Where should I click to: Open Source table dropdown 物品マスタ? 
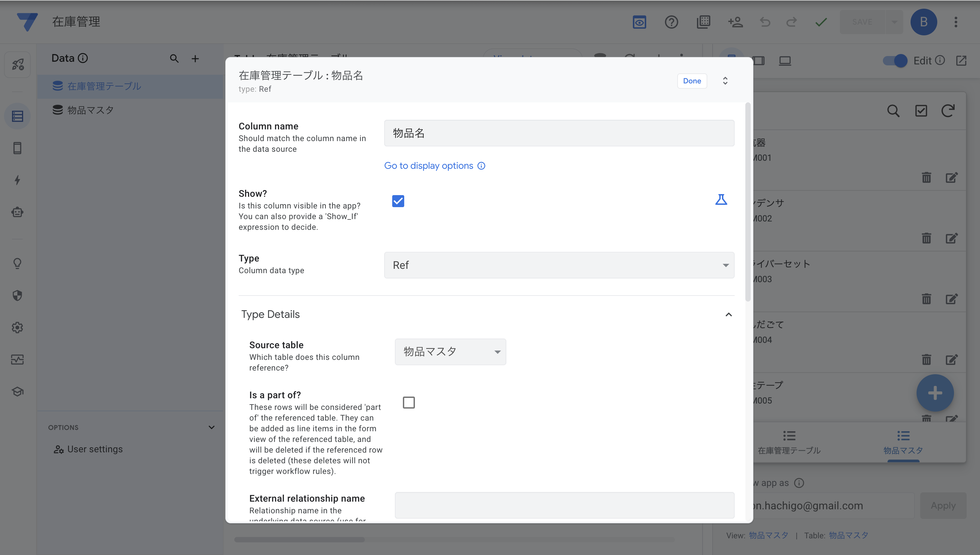450,352
